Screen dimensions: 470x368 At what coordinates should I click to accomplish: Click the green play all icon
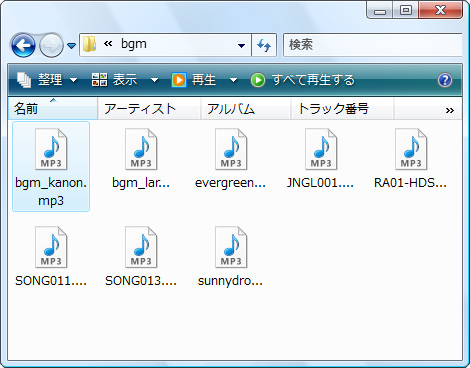[x=258, y=80]
